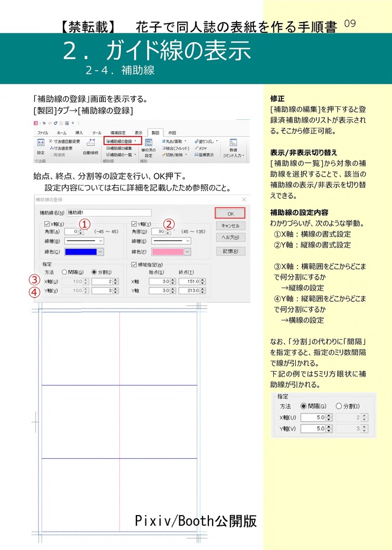Open the 単位系の設定 ribbon button

pyautogui.click(x=148, y=148)
